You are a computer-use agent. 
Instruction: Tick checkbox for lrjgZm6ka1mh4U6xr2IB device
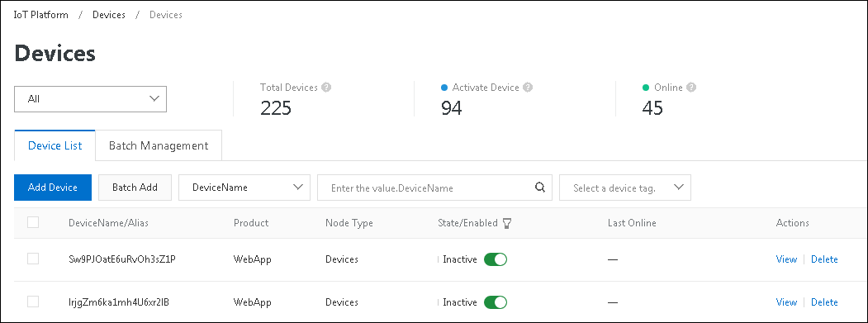33,302
